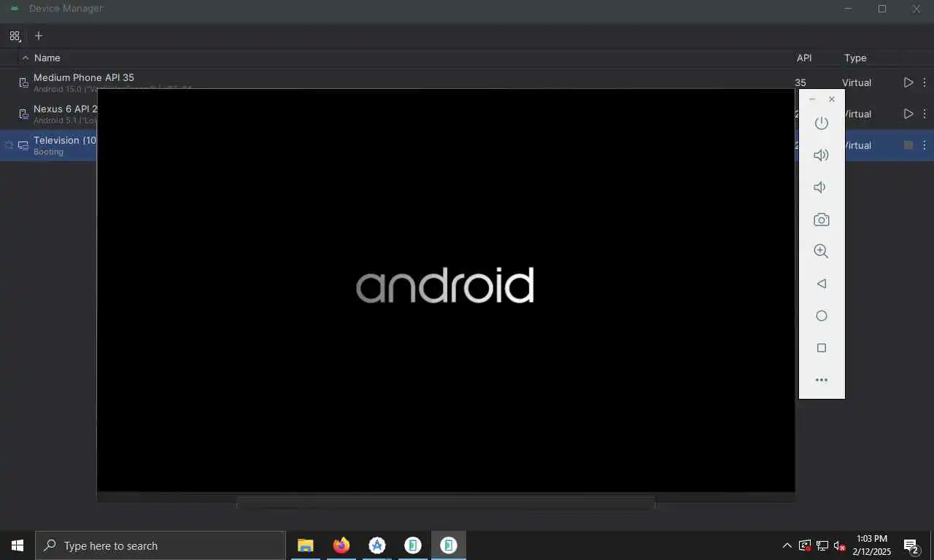Click the tray update icon with red dot
This screenshot has height=560, width=934.
click(x=805, y=545)
